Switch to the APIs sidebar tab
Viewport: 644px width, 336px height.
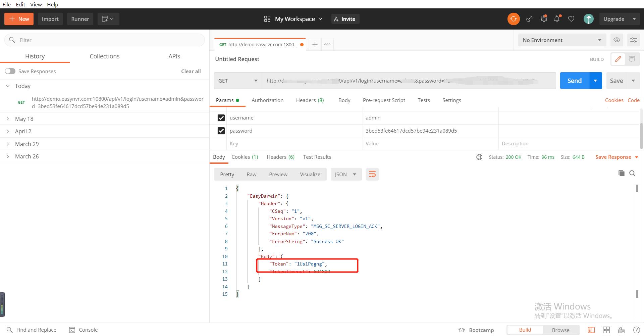coord(174,56)
